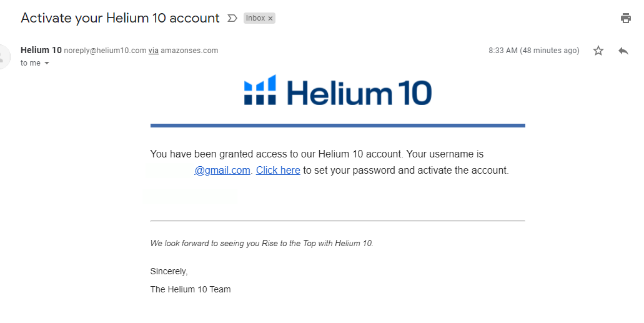This screenshot has width=644, height=323.
Task: Open the Inbox label tag
Action: point(255,18)
